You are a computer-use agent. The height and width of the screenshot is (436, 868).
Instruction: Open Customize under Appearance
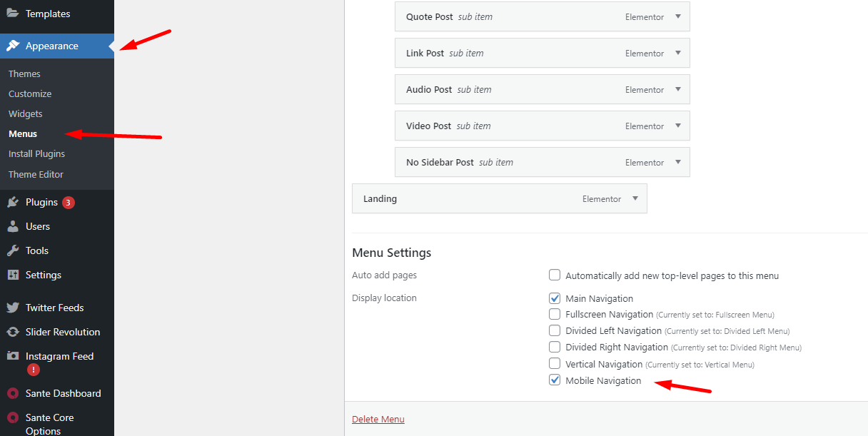[x=30, y=93]
